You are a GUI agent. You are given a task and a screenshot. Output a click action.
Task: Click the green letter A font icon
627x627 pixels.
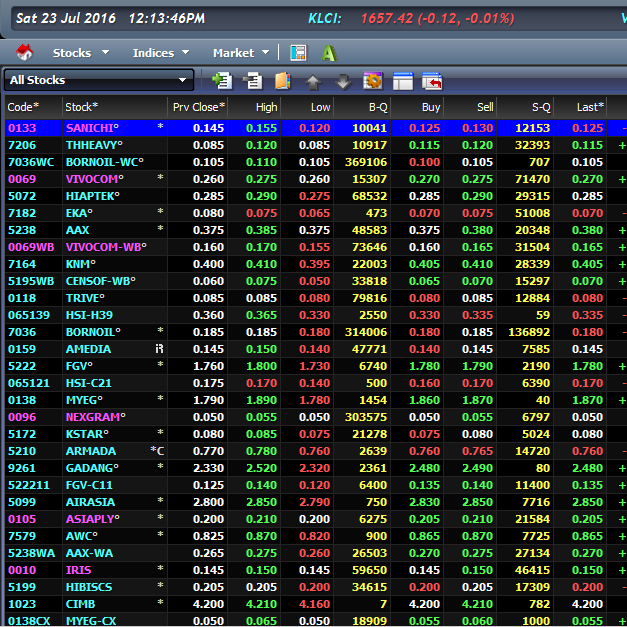pos(329,53)
